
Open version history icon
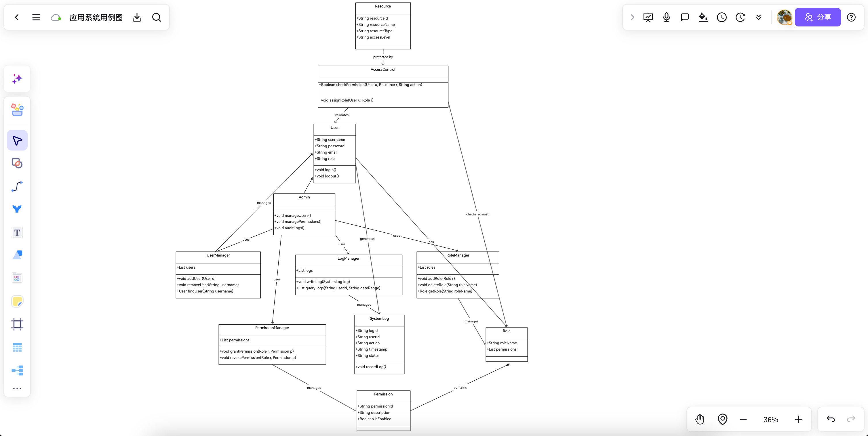740,17
